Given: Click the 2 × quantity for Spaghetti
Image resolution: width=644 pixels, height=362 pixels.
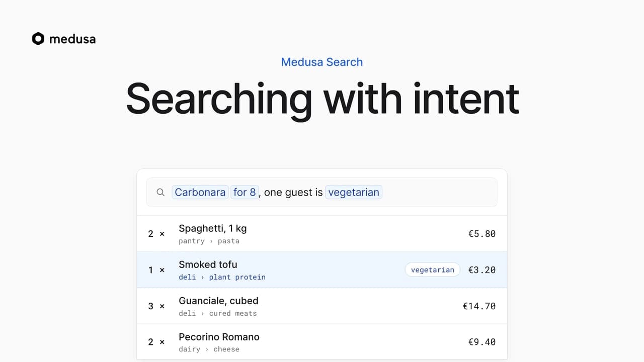Looking at the screenshot, I should [156, 234].
